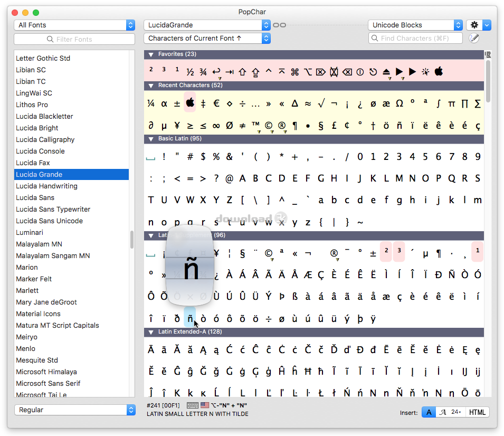Click the Find Characters search field
This screenshot has width=504, height=436.
click(x=415, y=38)
